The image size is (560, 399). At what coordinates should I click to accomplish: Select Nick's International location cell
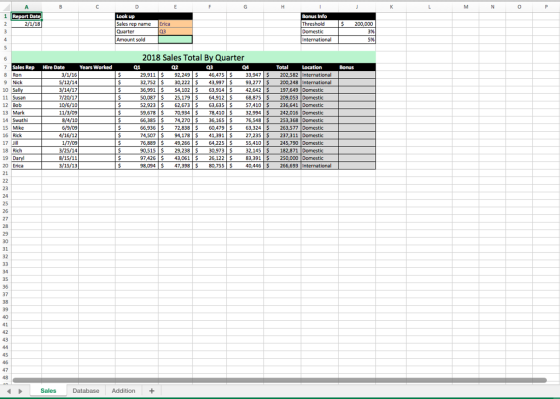pos(320,83)
